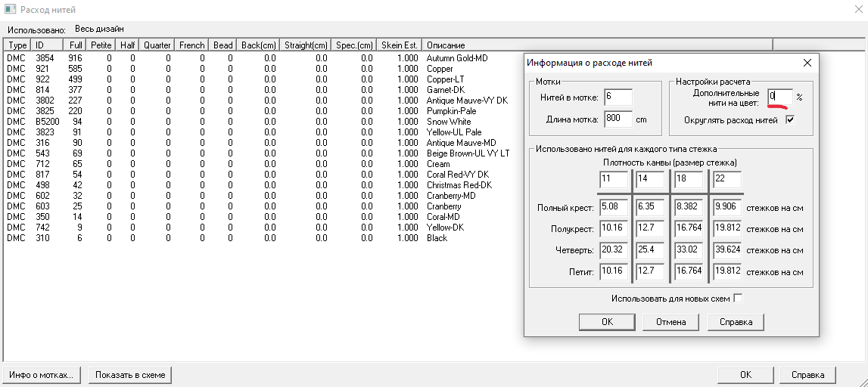Click the Straight(cm) column header
This screenshot has height=387, width=868.
coord(306,45)
